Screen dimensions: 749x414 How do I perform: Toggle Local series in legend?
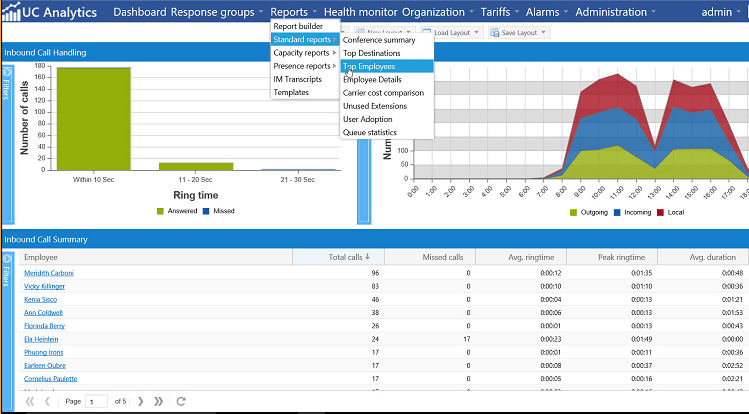671,212
